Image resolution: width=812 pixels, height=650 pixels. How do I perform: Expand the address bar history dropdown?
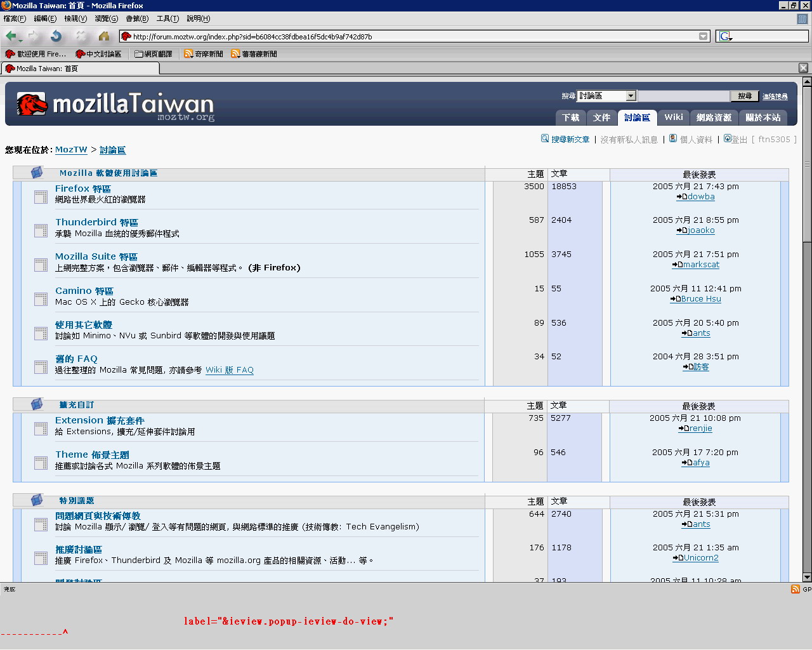coord(703,36)
